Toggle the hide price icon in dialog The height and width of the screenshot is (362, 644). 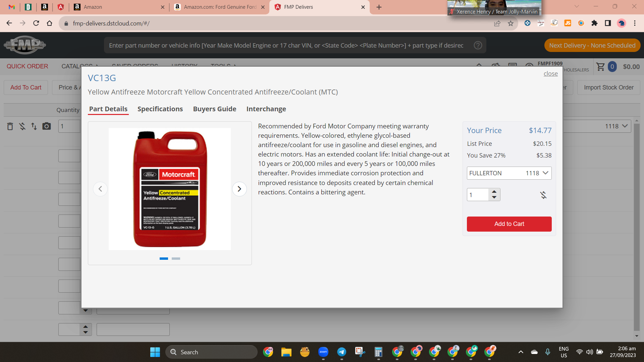pyautogui.click(x=543, y=195)
